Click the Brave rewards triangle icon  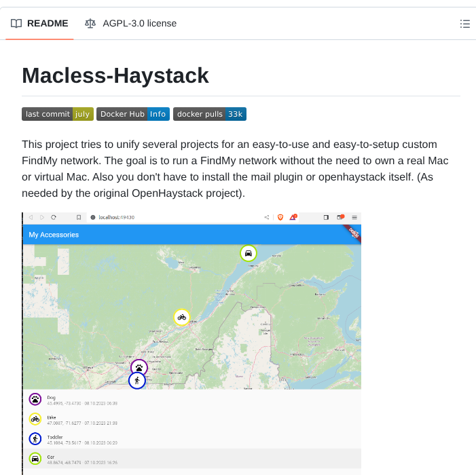pos(293,217)
